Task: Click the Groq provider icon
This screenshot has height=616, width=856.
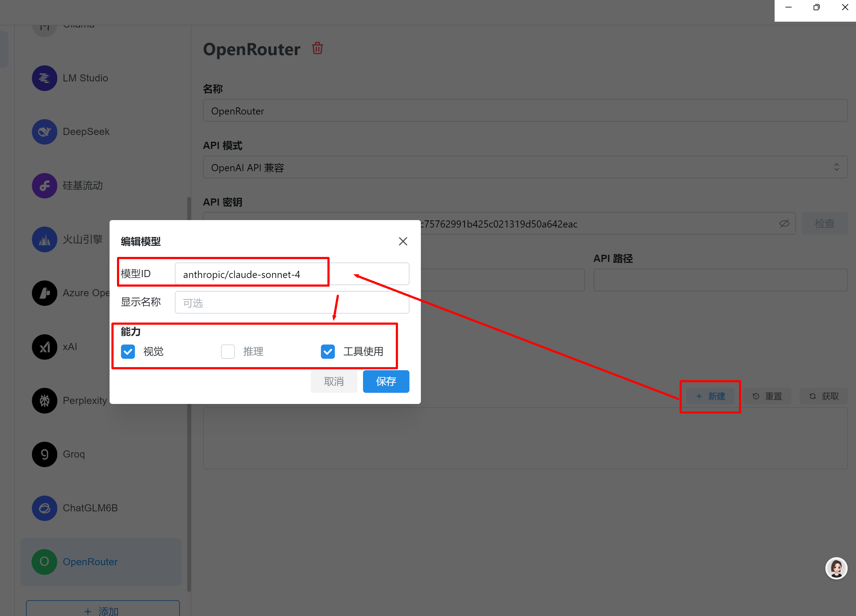Action: click(x=45, y=454)
